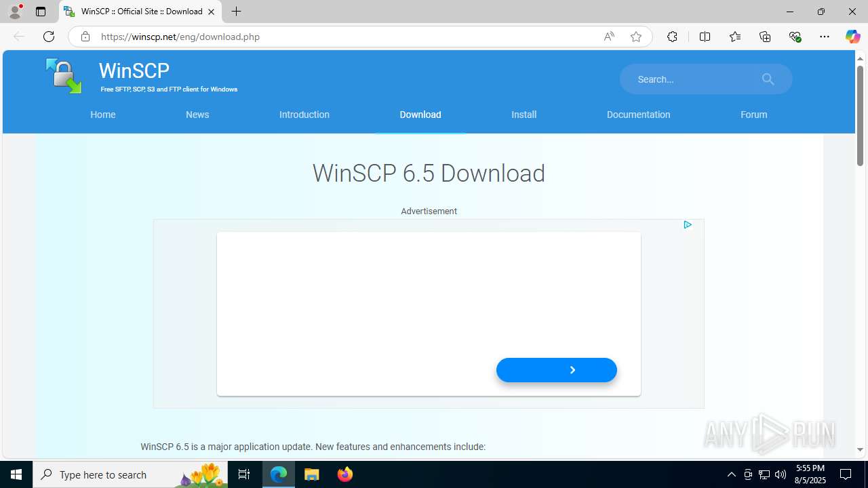
Task: Add page to favorites with star icon
Action: coord(636,37)
